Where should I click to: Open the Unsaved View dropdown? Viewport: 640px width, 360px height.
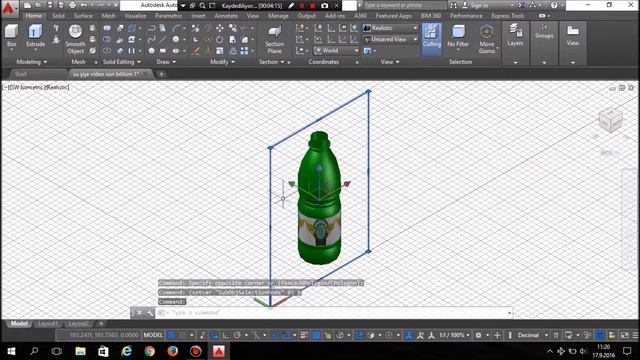[391, 39]
